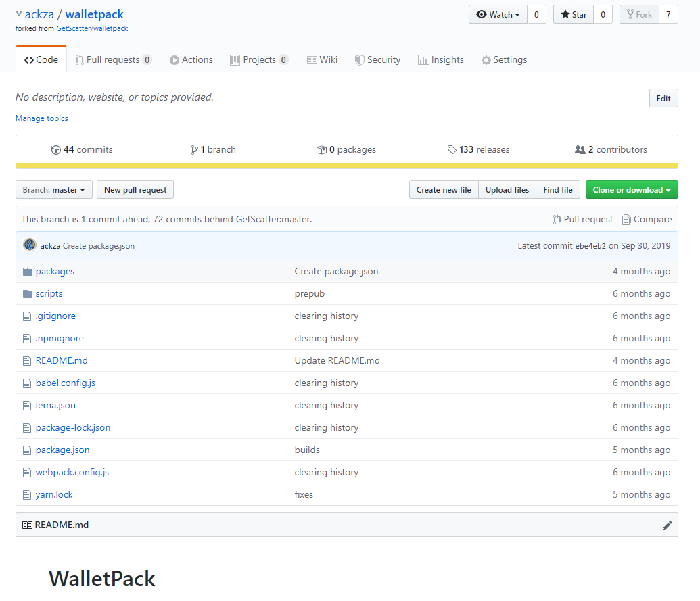Image resolution: width=700 pixels, height=601 pixels.
Task: Open the Wiki tab
Action: pos(322,59)
